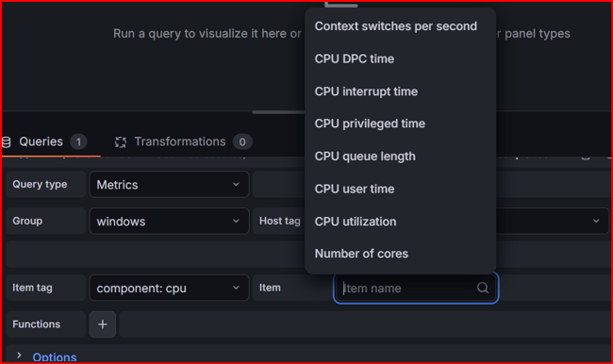Switch to the Transformations tab
The width and height of the screenshot is (613, 364).
click(x=184, y=141)
